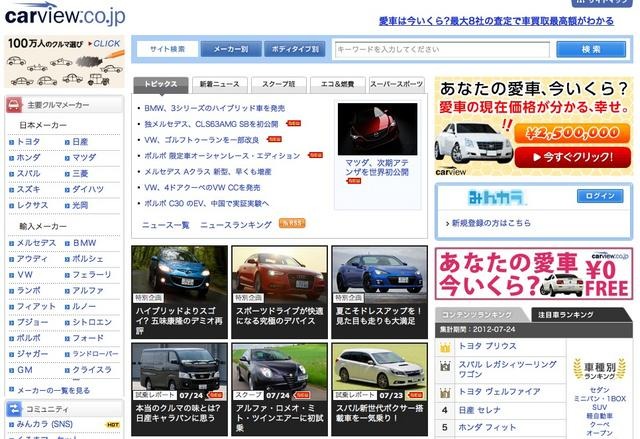Select the メーカー別 search mode

point(231,49)
